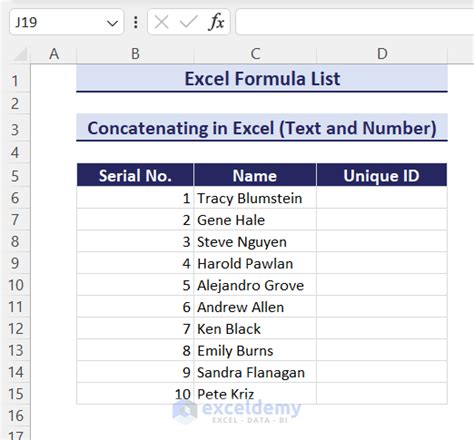Select serial number cell 8 beside Emily Burns
This screenshot has width=474, height=440.
[x=135, y=350]
